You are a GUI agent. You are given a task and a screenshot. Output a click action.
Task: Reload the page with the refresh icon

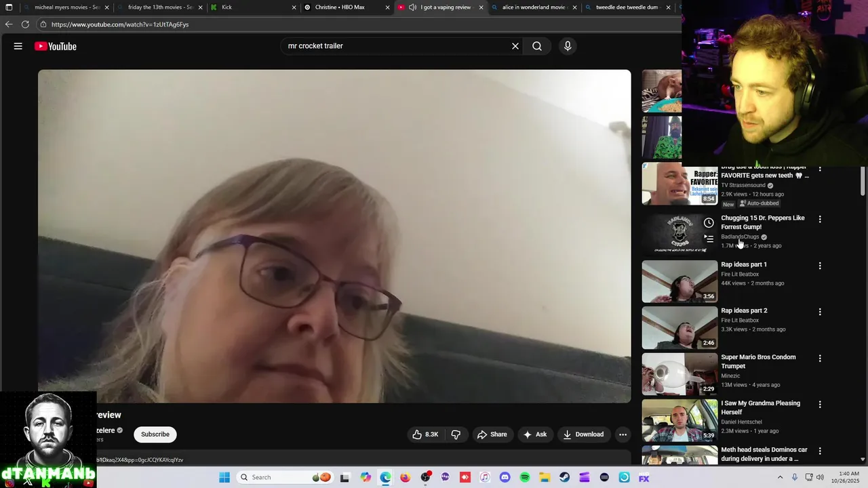pyautogui.click(x=25, y=24)
